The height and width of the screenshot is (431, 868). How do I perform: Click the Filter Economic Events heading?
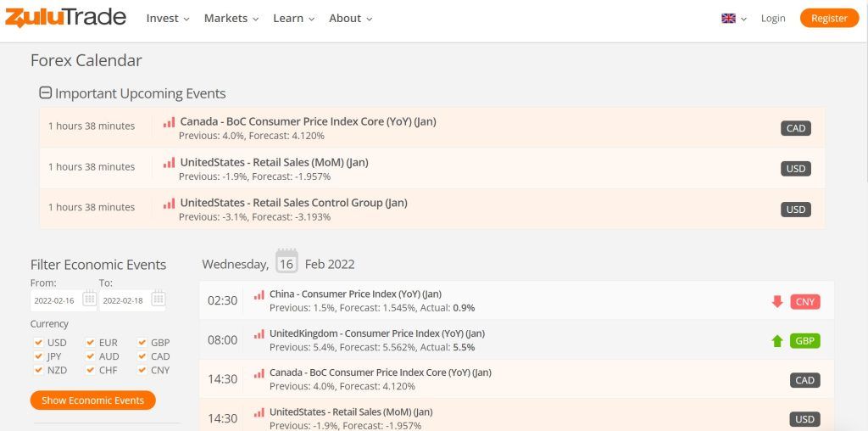tap(98, 265)
